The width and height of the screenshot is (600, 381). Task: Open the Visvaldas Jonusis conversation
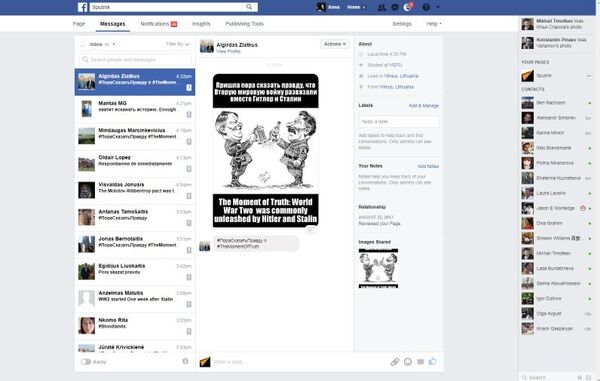[135, 190]
